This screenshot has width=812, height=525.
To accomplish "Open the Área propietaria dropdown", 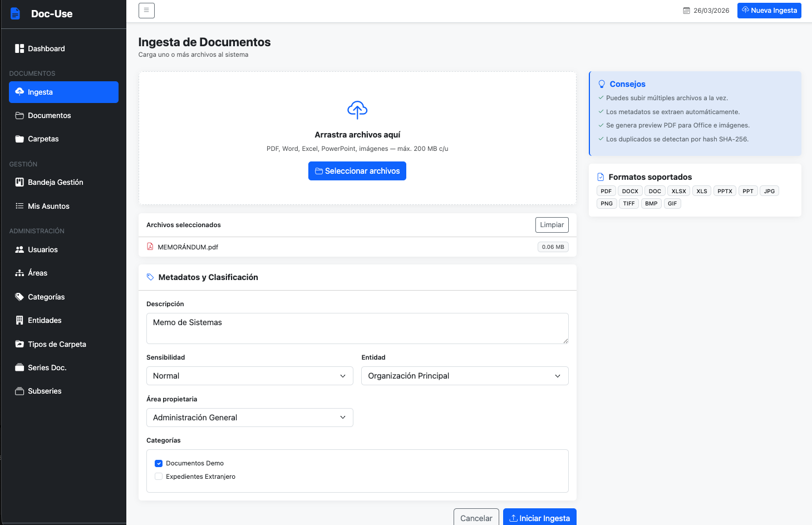I will point(249,417).
